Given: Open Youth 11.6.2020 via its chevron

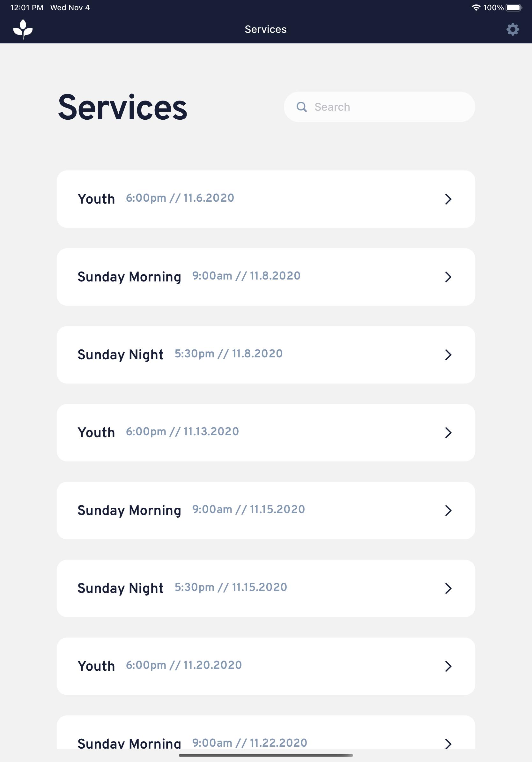Looking at the screenshot, I should click(x=448, y=199).
